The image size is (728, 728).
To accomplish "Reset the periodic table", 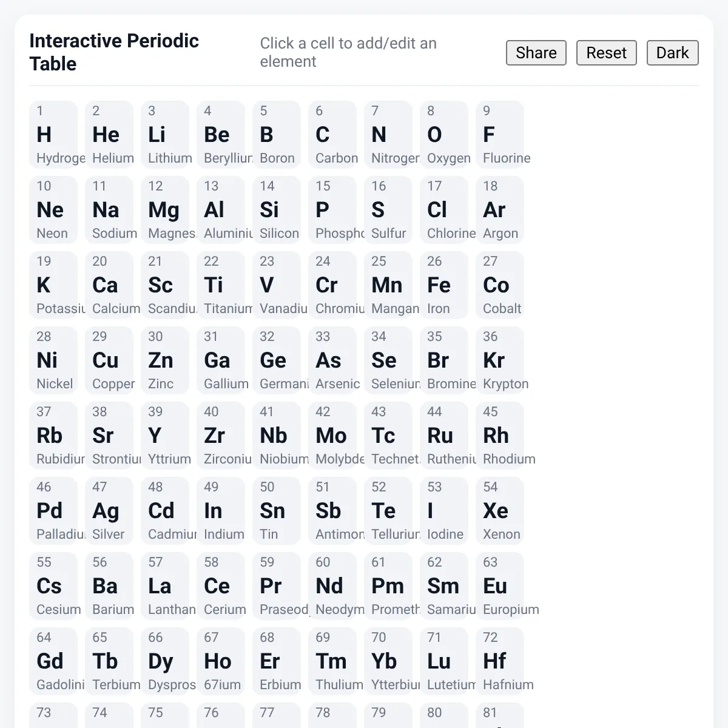I will (x=606, y=53).
